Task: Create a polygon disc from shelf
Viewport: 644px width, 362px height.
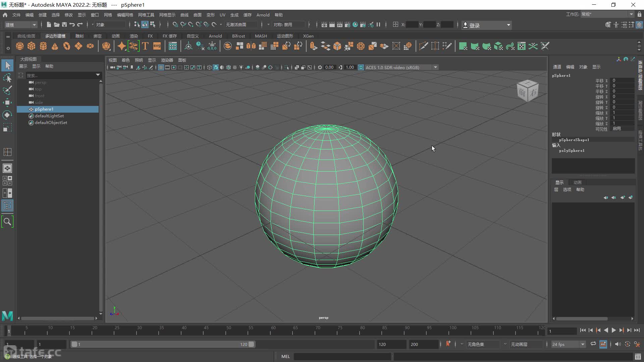Action: 90,46
